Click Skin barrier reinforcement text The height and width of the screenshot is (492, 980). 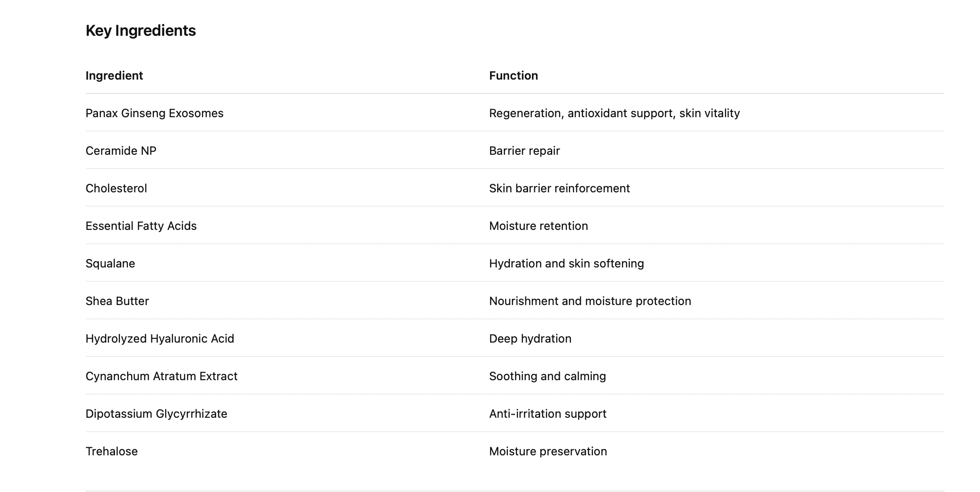[x=559, y=188]
